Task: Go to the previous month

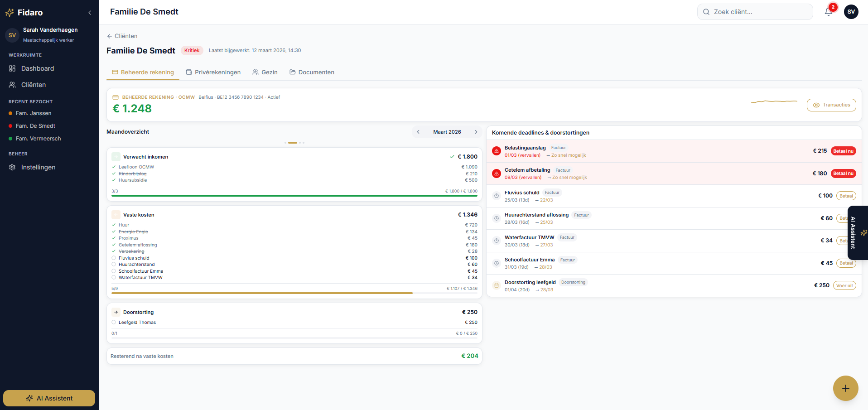Action: [418, 132]
